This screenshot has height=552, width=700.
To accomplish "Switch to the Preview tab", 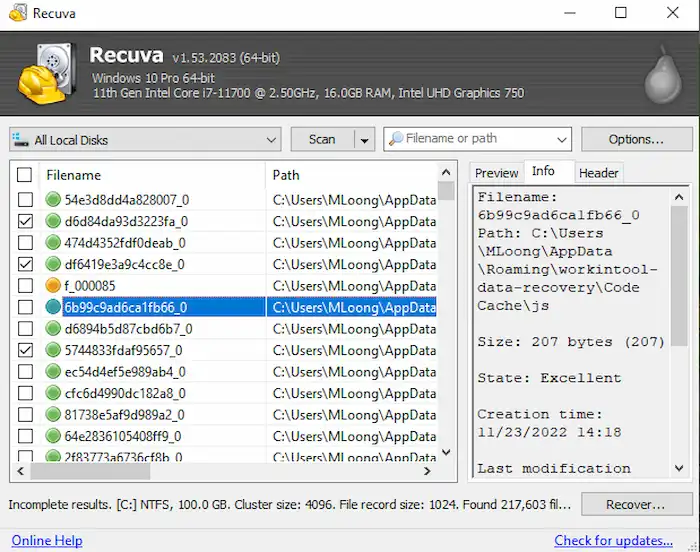I will pyautogui.click(x=496, y=173).
